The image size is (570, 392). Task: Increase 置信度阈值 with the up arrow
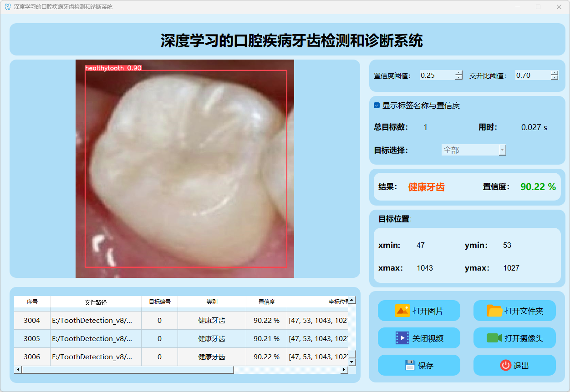(458, 73)
